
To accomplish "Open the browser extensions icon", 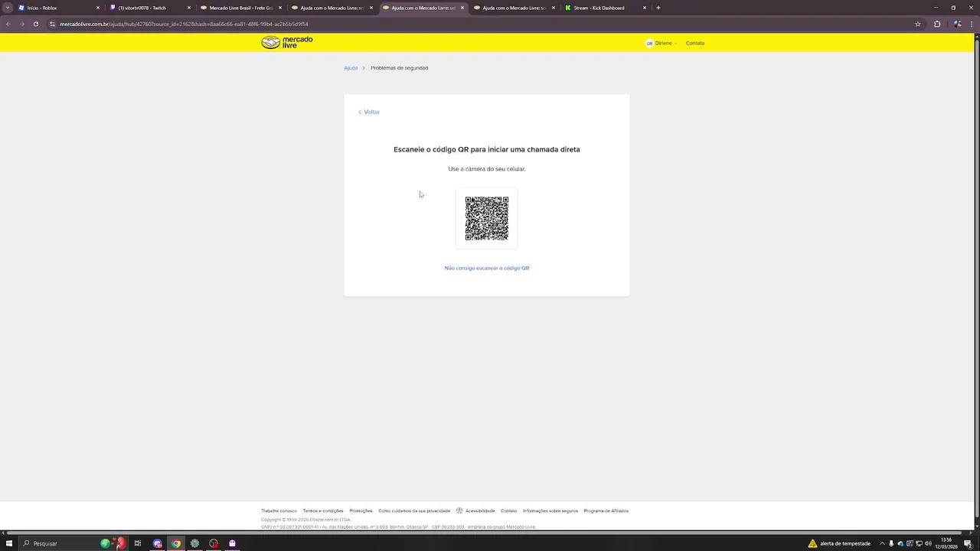I will click(x=937, y=24).
